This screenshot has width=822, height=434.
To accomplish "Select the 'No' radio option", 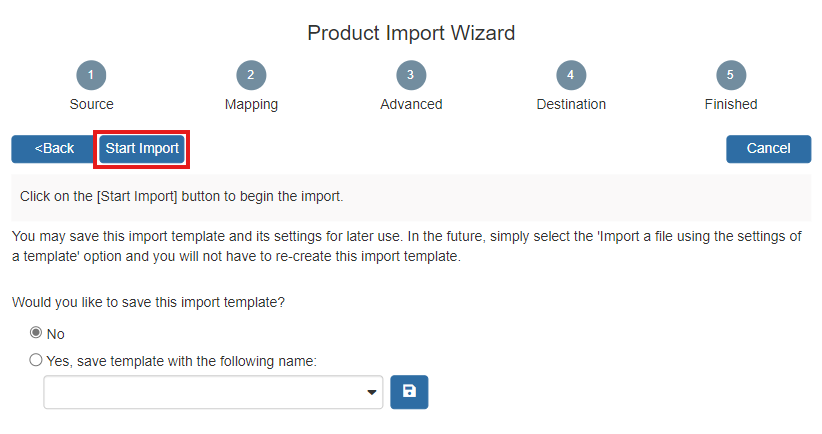I will pos(36,333).
